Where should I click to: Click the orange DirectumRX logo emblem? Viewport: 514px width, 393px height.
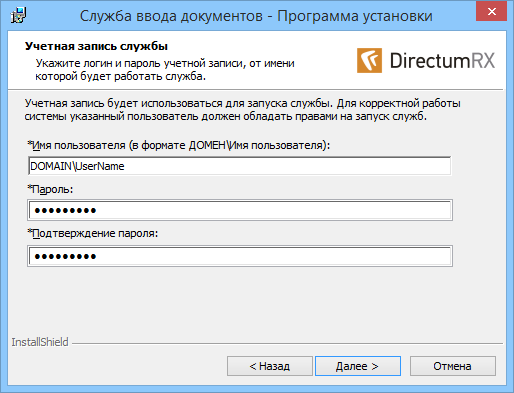(369, 60)
